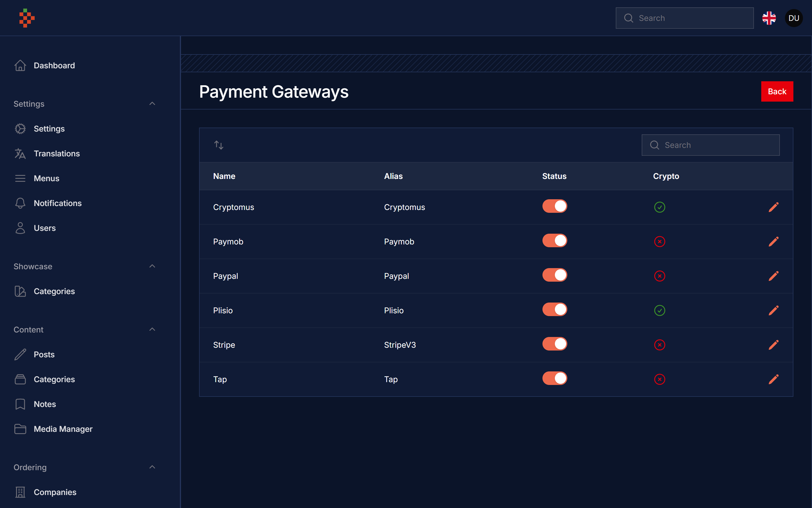Viewport: 812px width, 508px height.
Task: Click the Plisio name cell
Action: pos(223,310)
